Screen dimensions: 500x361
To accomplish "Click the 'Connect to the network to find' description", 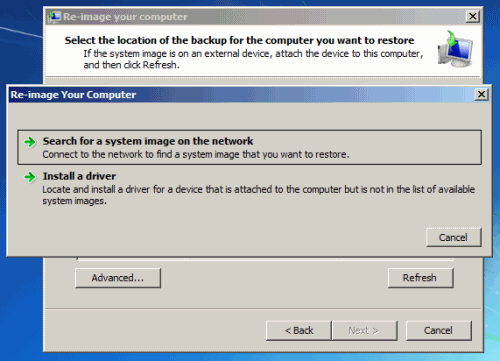I will pos(196,155).
